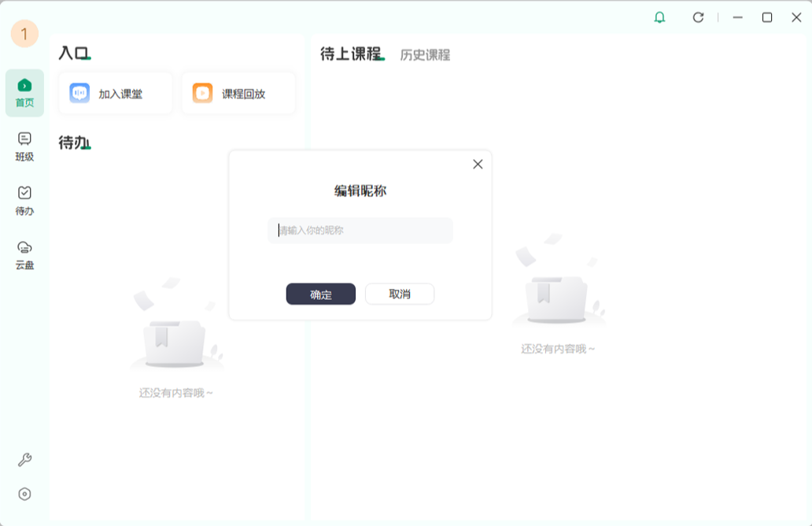Image resolution: width=812 pixels, height=526 pixels.
Task: Cancel nickname editing via 取消 button
Action: [x=400, y=294]
